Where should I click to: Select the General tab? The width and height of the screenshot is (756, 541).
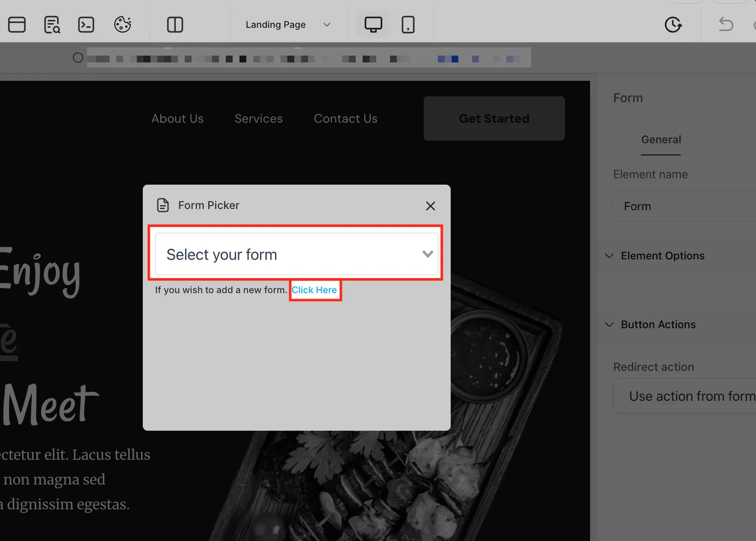(661, 140)
